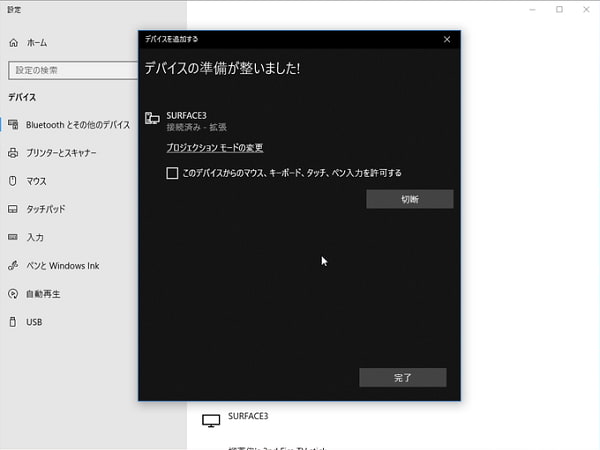Close the Settings window
The image size is (600, 450).
point(586,10)
